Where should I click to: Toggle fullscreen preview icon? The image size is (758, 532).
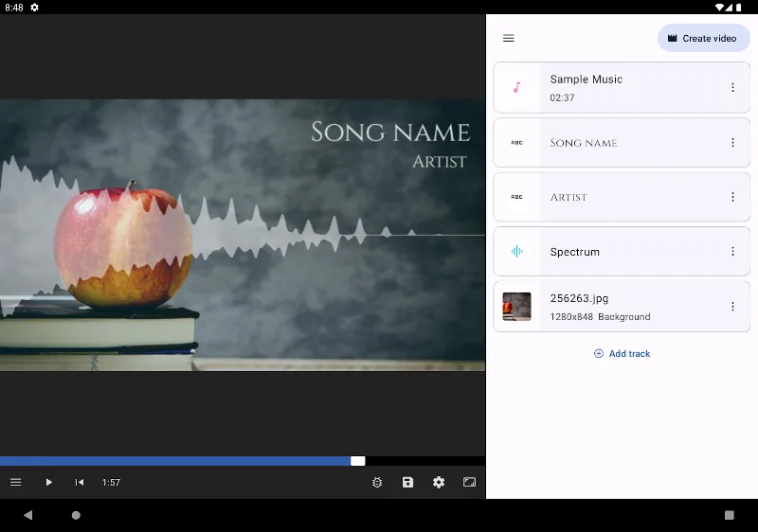(x=469, y=482)
